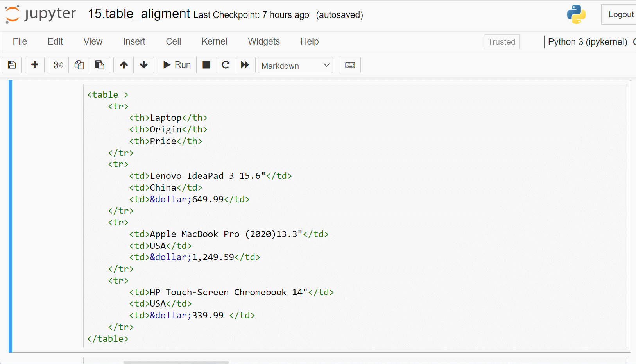Click the horizontal scrollbar at bottom
The image size is (636, 364).
[x=176, y=362]
